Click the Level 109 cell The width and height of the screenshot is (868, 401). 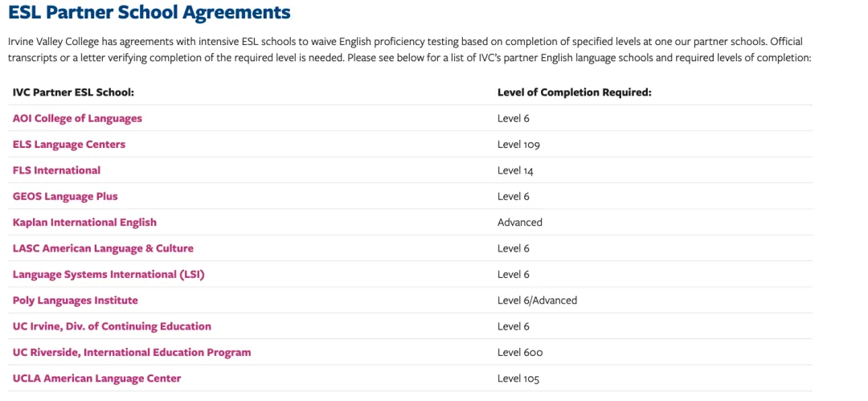pyautogui.click(x=518, y=145)
